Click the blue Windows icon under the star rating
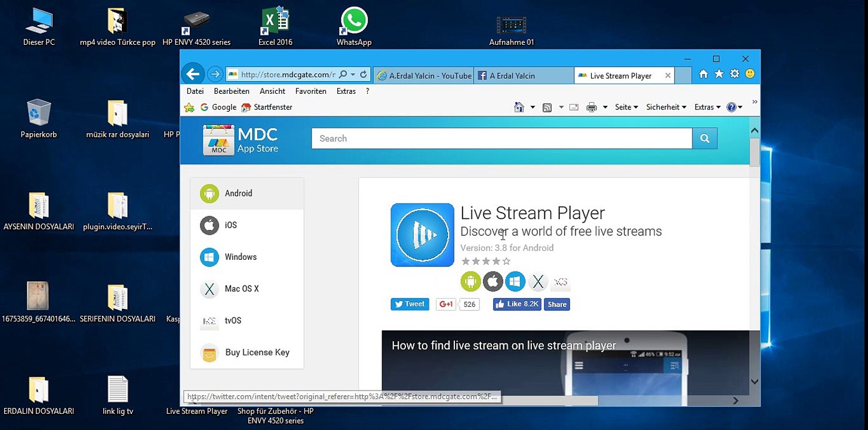Screen dimensions: 868x430 [515, 282]
